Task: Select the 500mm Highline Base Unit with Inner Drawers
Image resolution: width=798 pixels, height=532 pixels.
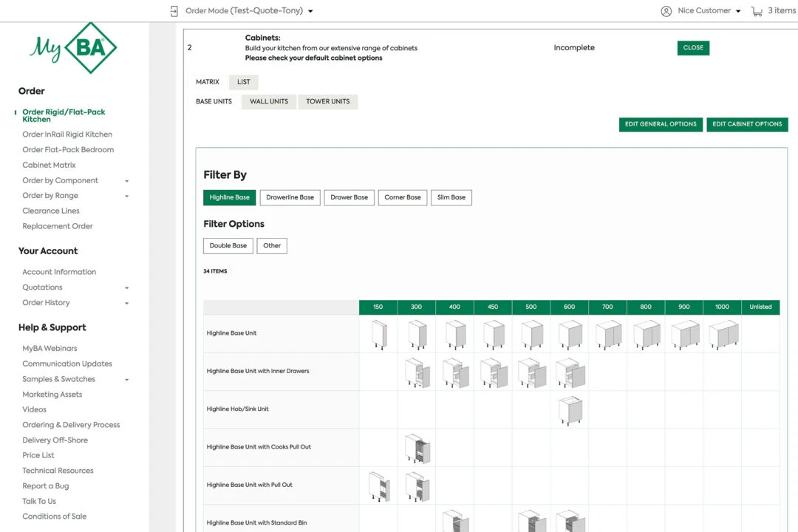Action: (531, 373)
